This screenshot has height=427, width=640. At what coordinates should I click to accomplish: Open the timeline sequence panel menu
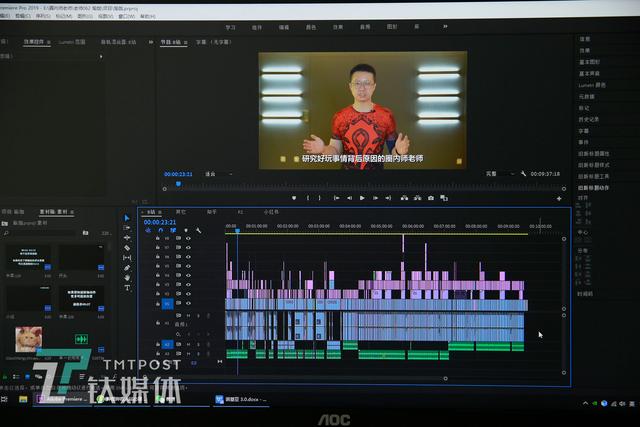coord(160,212)
